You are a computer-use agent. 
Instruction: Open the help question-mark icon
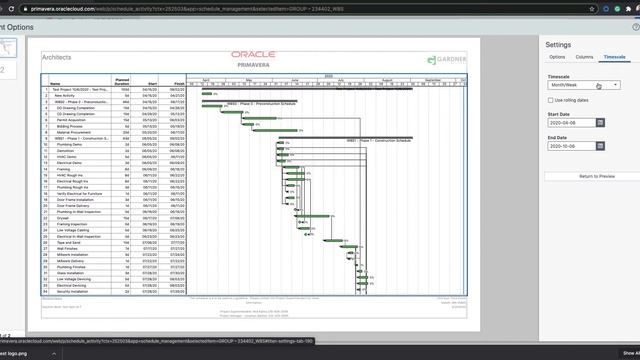click(x=636, y=27)
